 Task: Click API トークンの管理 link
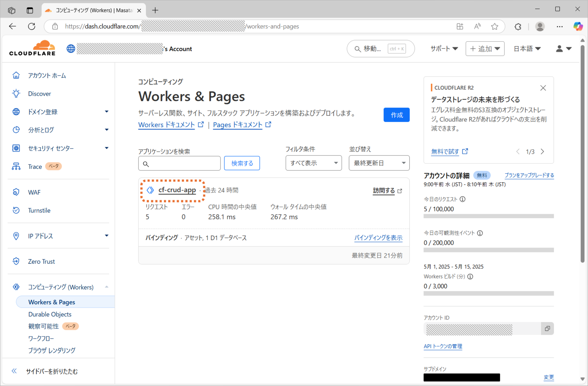(x=443, y=346)
